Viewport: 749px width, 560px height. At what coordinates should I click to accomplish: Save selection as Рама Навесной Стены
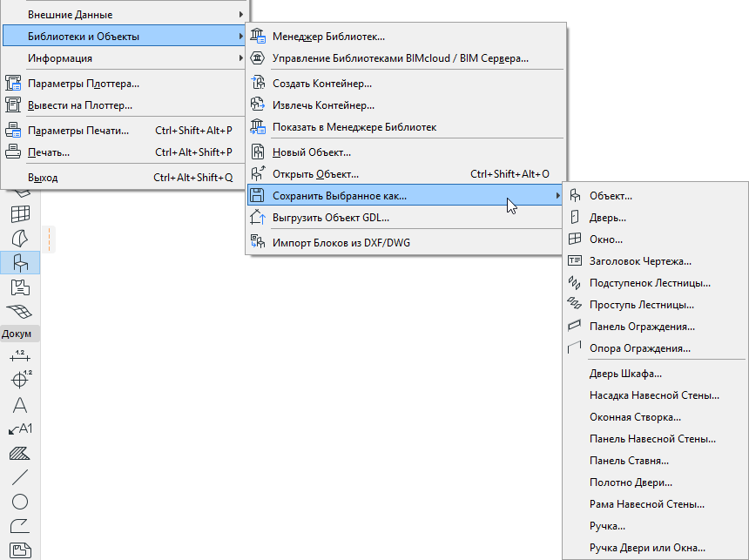pyautogui.click(x=655, y=504)
